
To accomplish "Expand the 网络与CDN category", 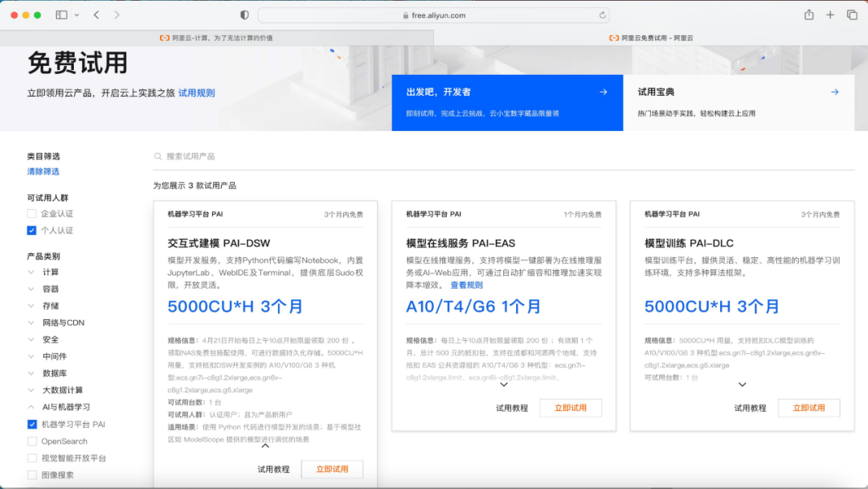I will pyautogui.click(x=31, y=323).
